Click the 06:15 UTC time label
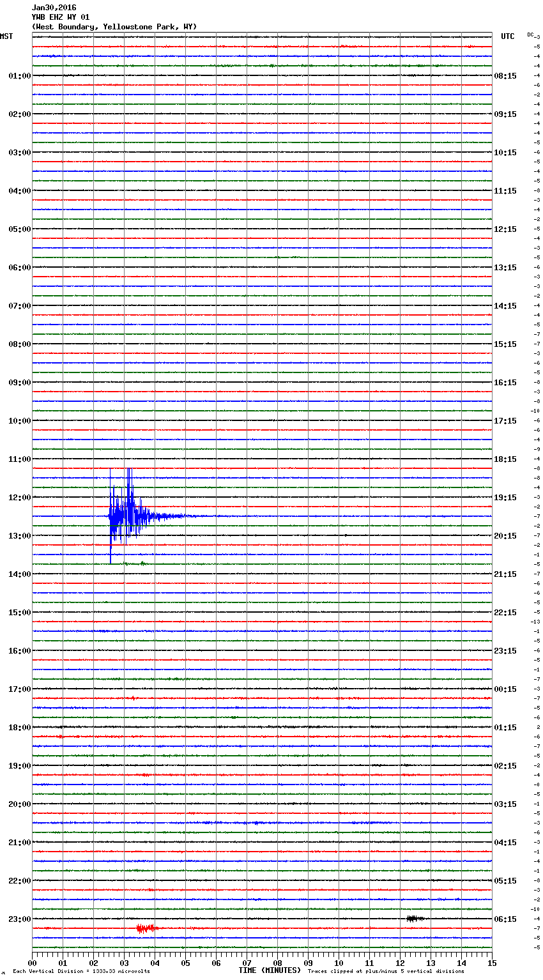This screenshot has width=543, height=980. tap(505, 919)
